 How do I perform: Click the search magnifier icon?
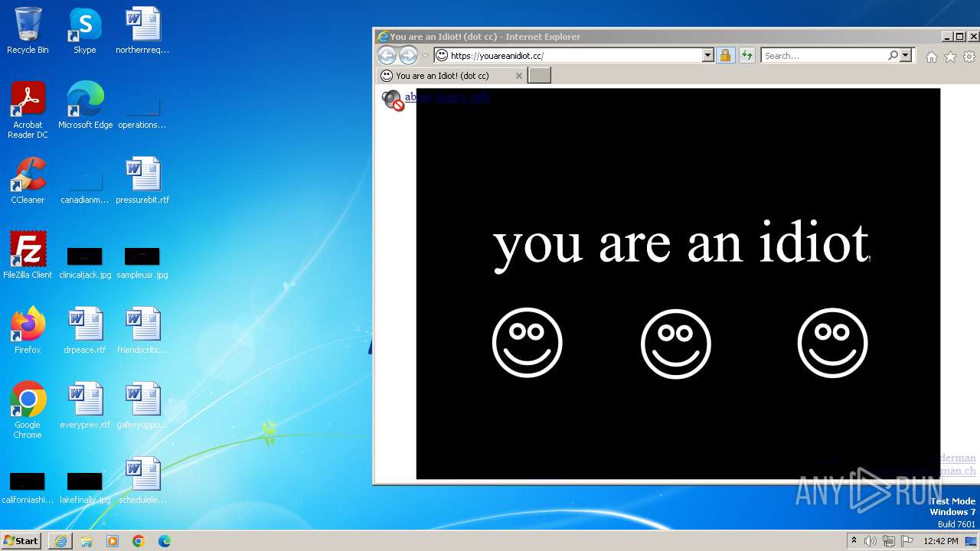pos(893,55)
